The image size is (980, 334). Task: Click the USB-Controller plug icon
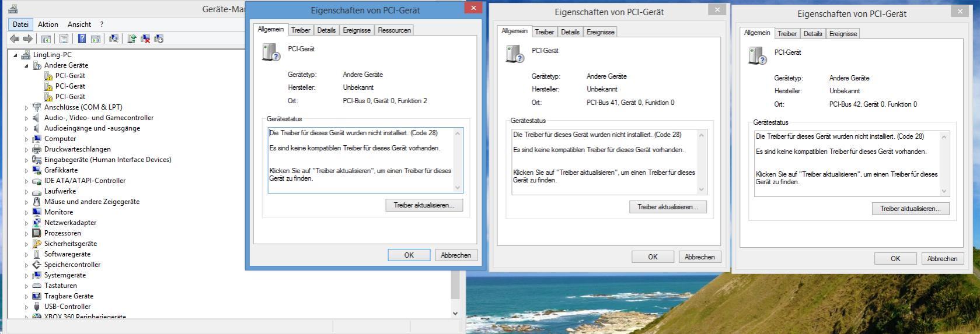[37, 307]
